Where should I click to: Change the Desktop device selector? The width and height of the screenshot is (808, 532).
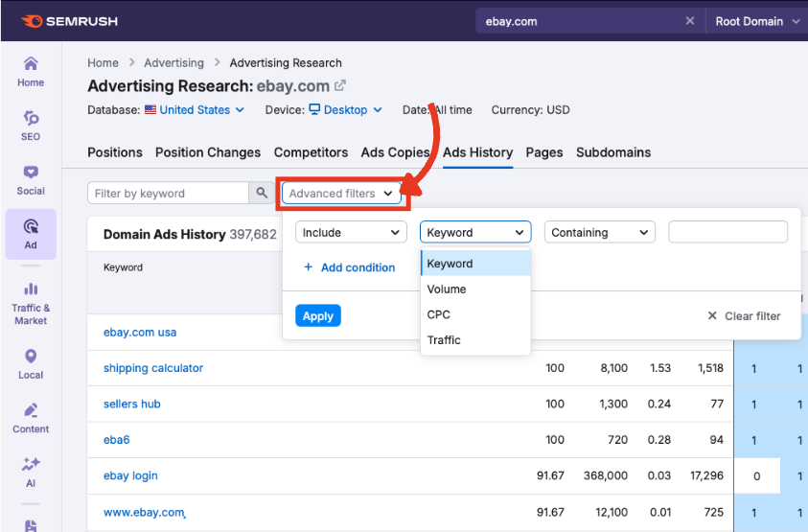coord(345,110)
